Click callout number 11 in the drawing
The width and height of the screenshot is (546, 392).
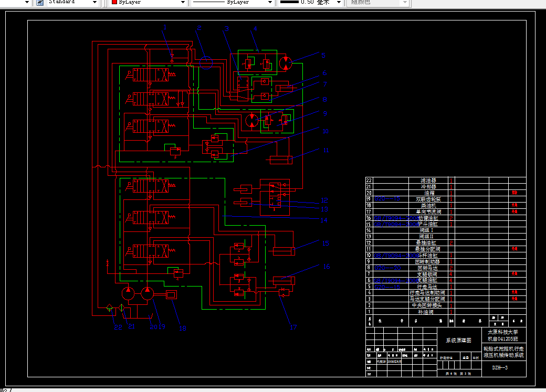click(326, 150)
